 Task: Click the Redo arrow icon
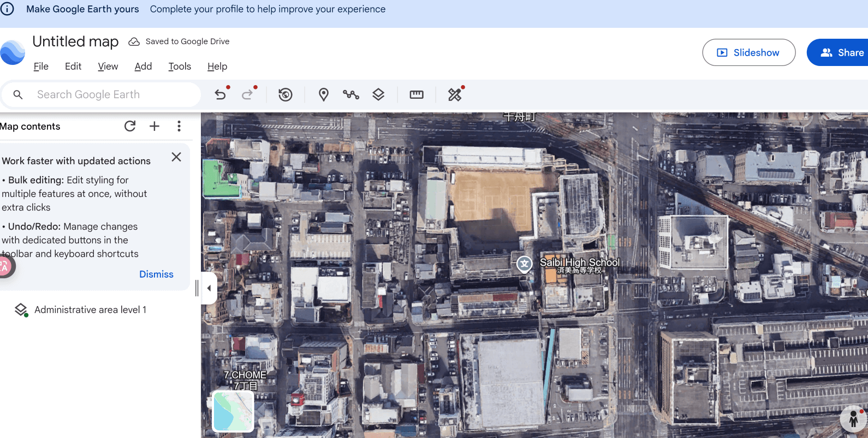click(247, 95)
